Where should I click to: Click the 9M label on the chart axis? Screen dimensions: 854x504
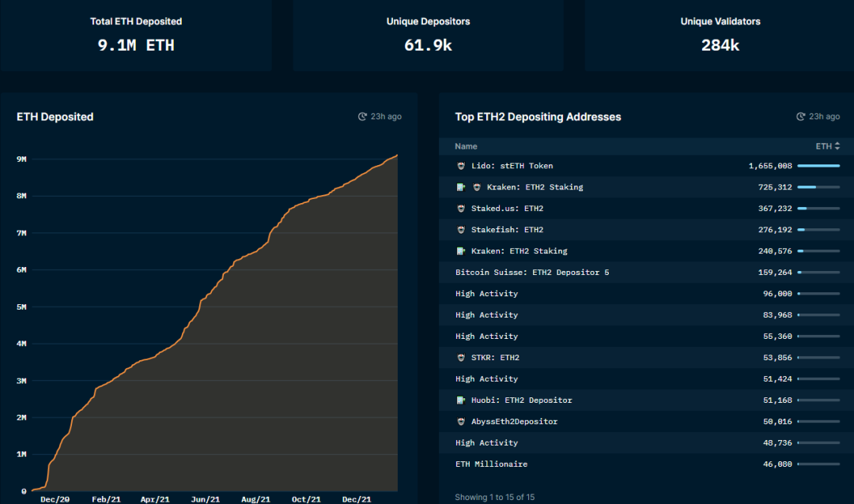(21, 160)
